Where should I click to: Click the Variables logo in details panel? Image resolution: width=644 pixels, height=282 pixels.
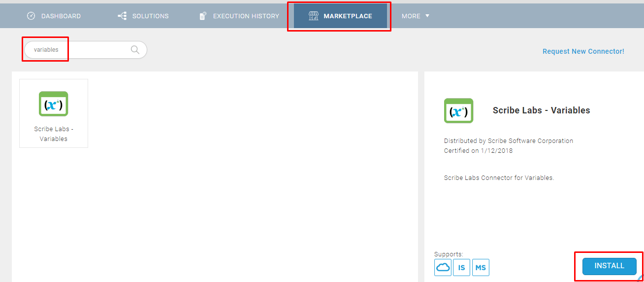click(458, 110)
